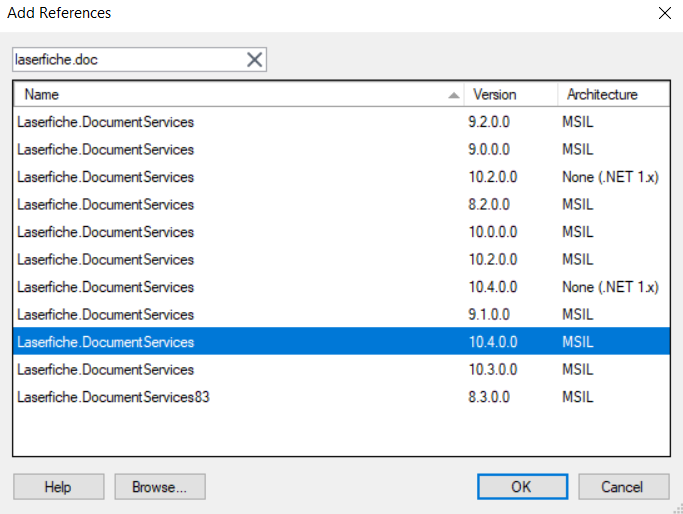
Task: Select Laserfiche.DocumentServices version 10.3.0.0
Action: [x=342, y=369]
